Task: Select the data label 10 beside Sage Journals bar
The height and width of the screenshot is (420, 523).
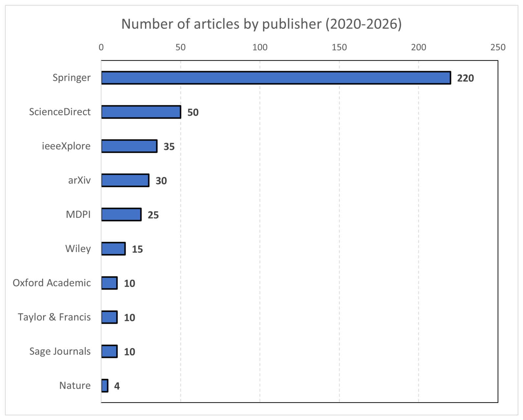Action: (x=130, y=352)
